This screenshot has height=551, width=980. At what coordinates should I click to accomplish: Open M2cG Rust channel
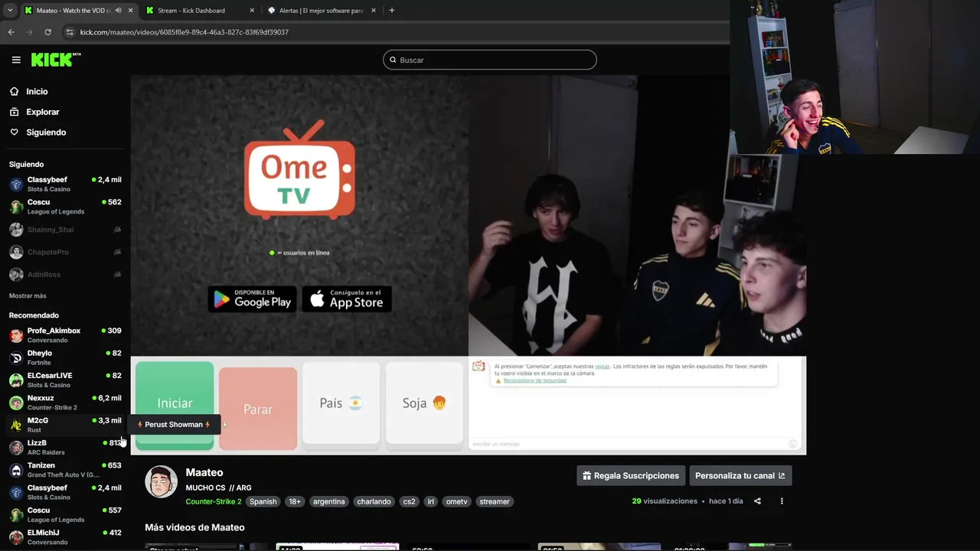pos(65,425)
